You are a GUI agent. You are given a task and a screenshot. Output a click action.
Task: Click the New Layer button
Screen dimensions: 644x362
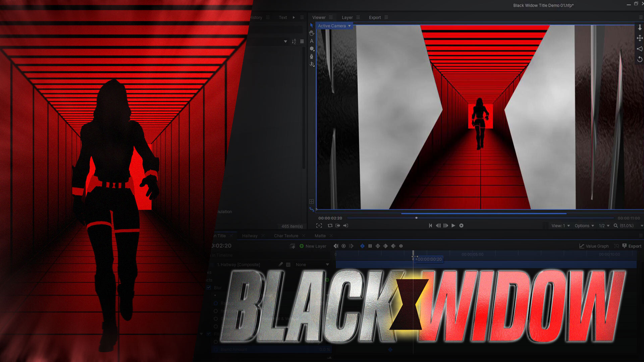pos(313,246)
